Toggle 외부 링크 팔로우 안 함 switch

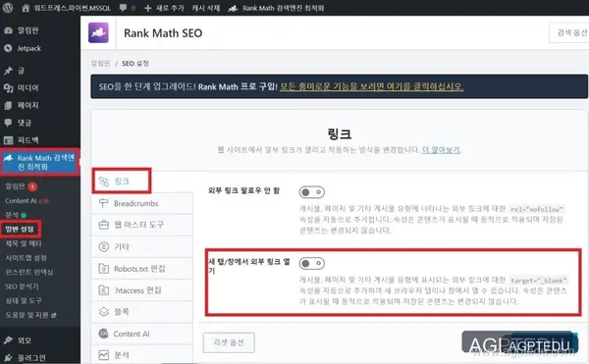312,192
